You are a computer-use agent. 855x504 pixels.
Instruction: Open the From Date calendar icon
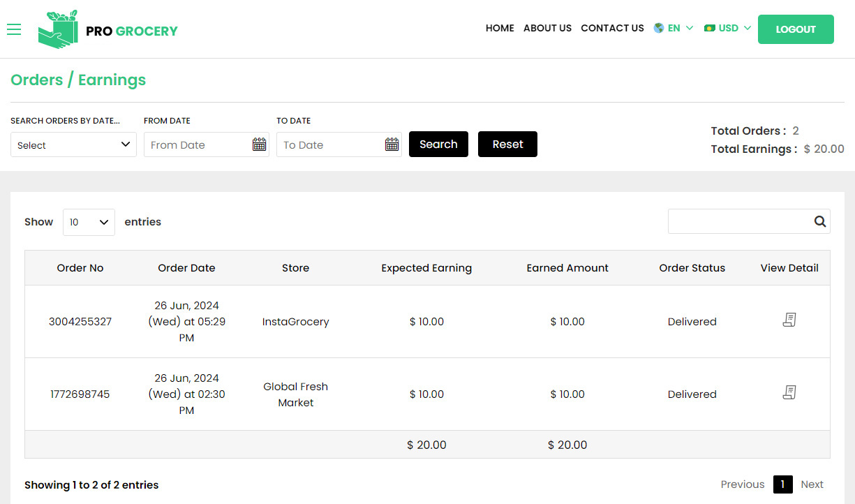click(259, 144)
